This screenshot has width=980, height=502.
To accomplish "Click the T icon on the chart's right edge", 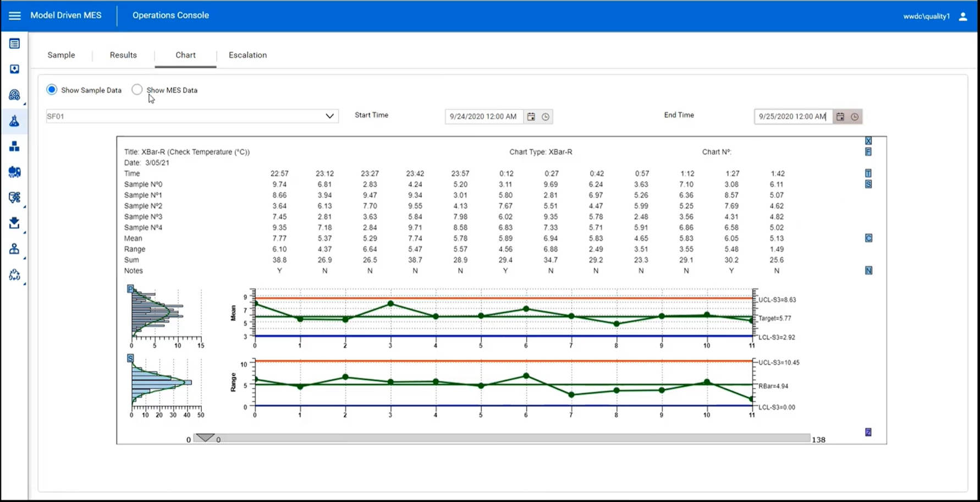I will 868,173.
